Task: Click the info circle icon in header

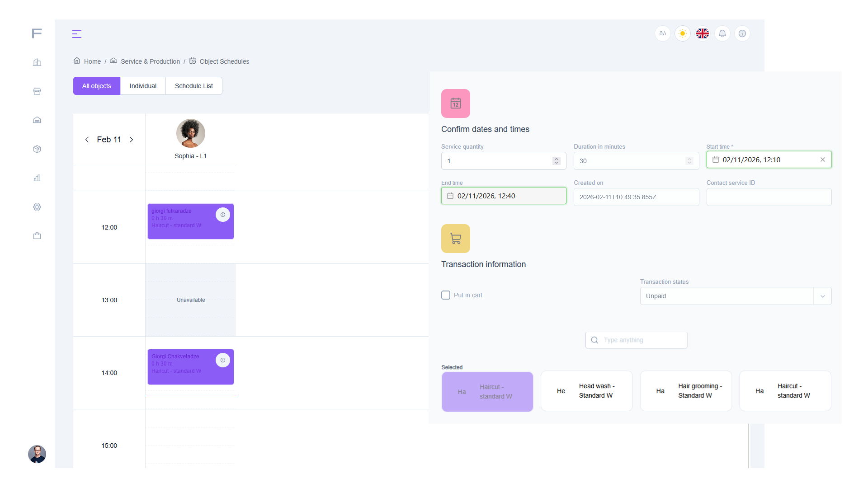Action: click(742, 33)
